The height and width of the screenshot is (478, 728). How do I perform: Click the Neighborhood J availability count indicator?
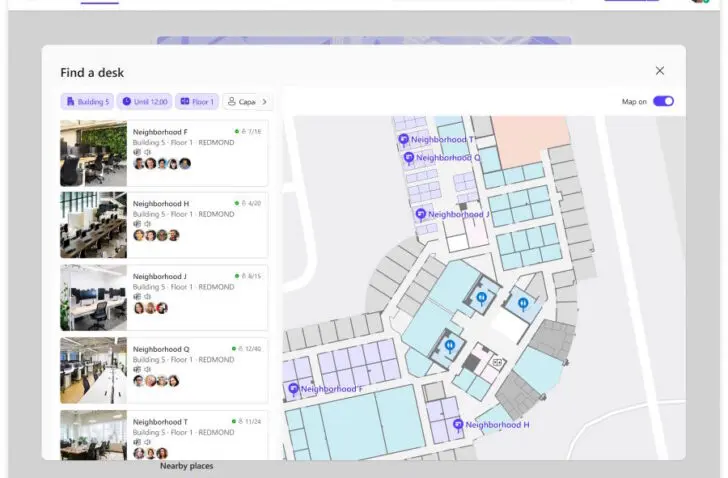coord(248,276)
